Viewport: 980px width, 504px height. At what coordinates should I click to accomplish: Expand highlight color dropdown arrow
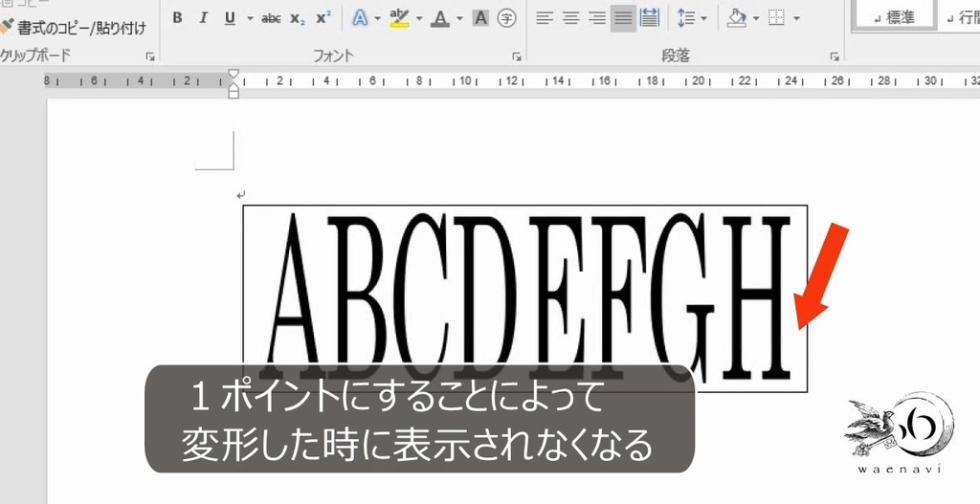pos(419,18)
